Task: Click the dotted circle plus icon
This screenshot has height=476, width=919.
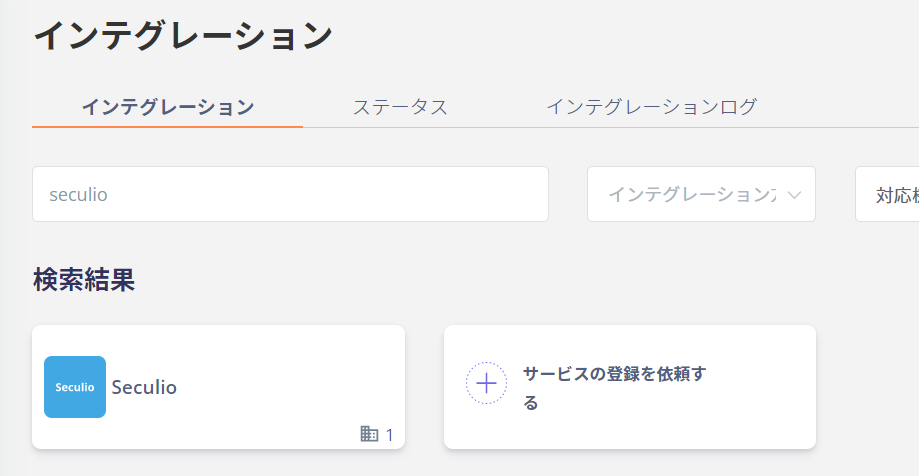Action: click(x=486, y=383)
